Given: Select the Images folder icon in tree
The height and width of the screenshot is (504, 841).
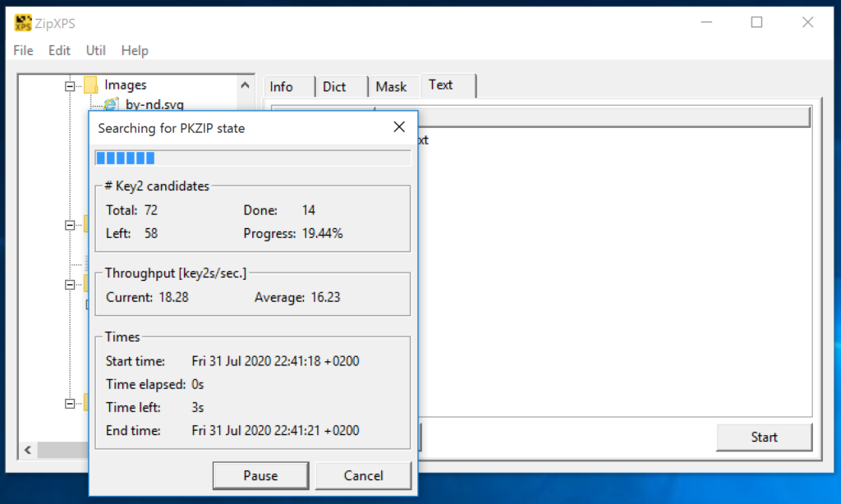Looking at the screenshot, I should tap(91, 85).
